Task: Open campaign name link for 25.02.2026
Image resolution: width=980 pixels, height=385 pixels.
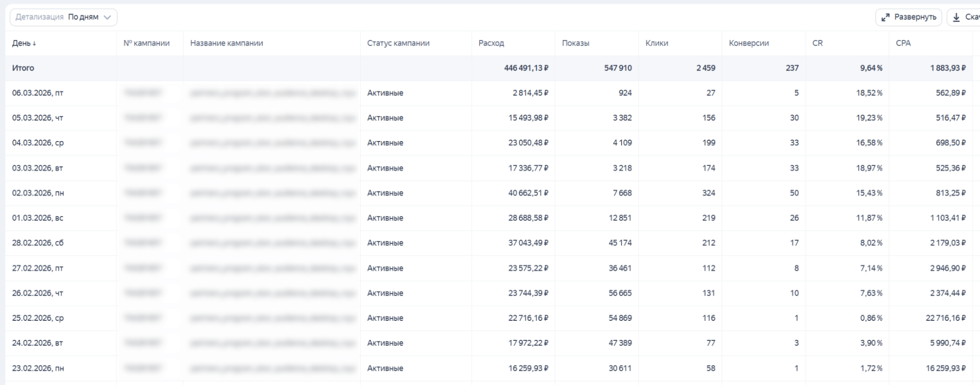Action: click(x=272, y=318)
